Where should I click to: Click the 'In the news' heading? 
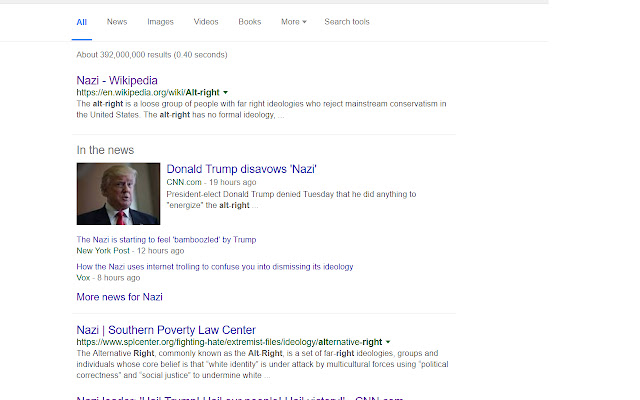click(x=105, y=150)
